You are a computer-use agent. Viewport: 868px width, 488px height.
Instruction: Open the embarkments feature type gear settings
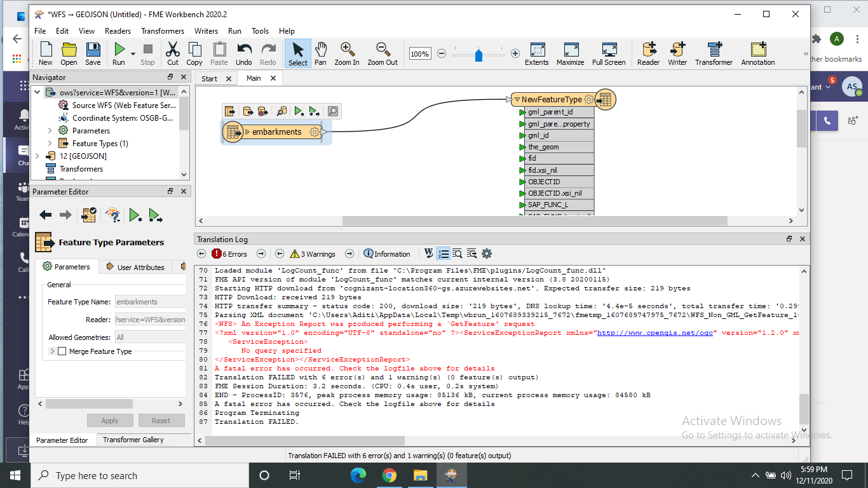(x=315, y=132)
